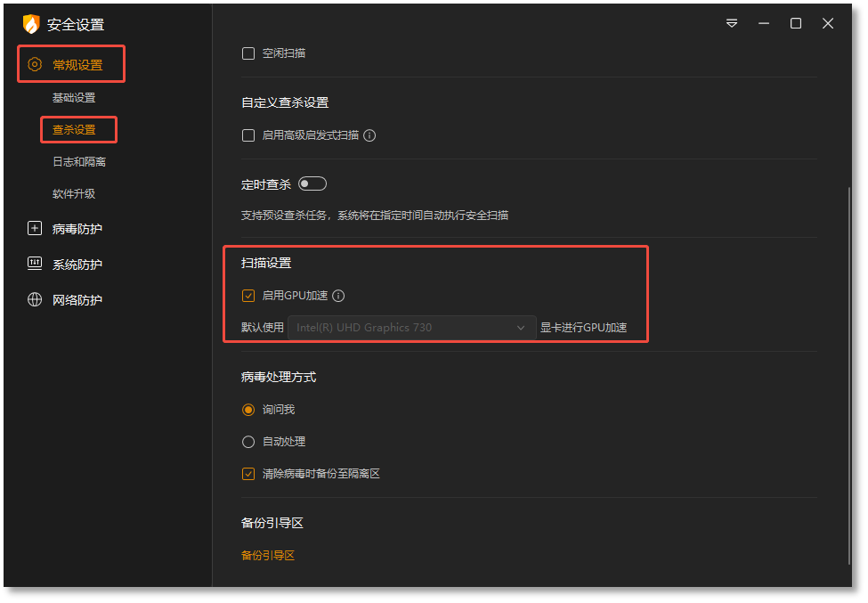Uncheck 启用GPU加速 checkbox
The height and width of the screenshot is (603, 868).
pos(248,297)
